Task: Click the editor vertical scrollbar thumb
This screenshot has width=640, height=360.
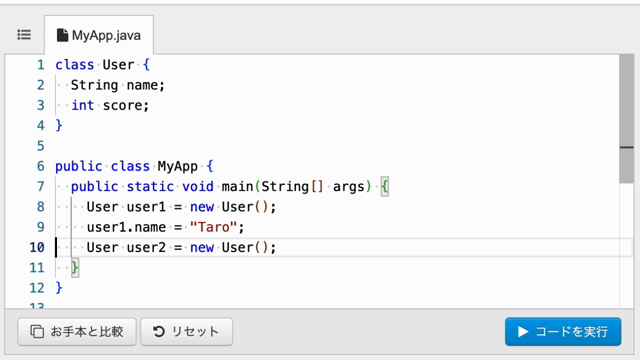Action: (x=626, y=118)
